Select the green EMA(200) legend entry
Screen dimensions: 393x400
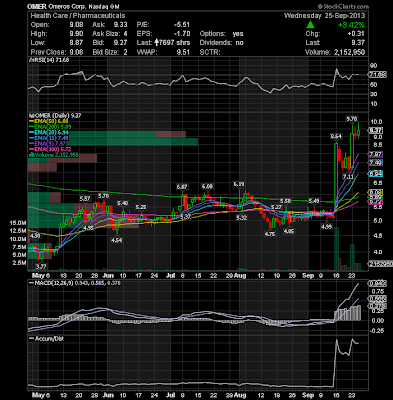(x=50, y=127)
